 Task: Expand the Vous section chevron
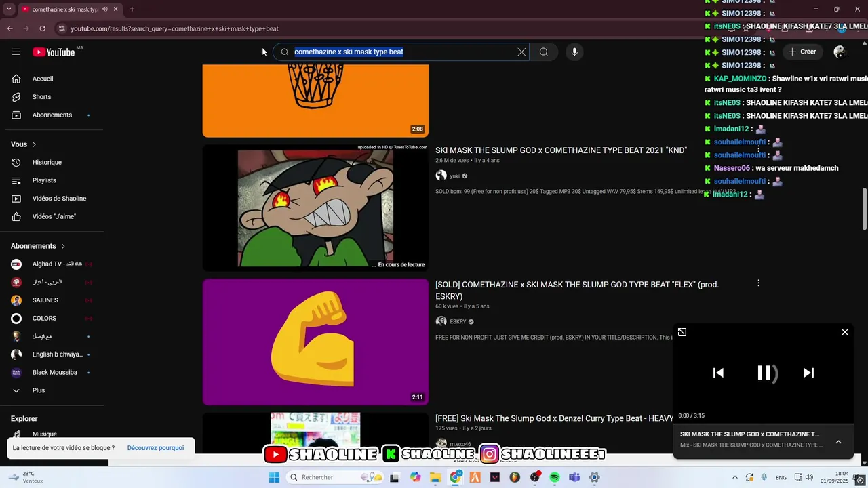[x=35, y=144]
